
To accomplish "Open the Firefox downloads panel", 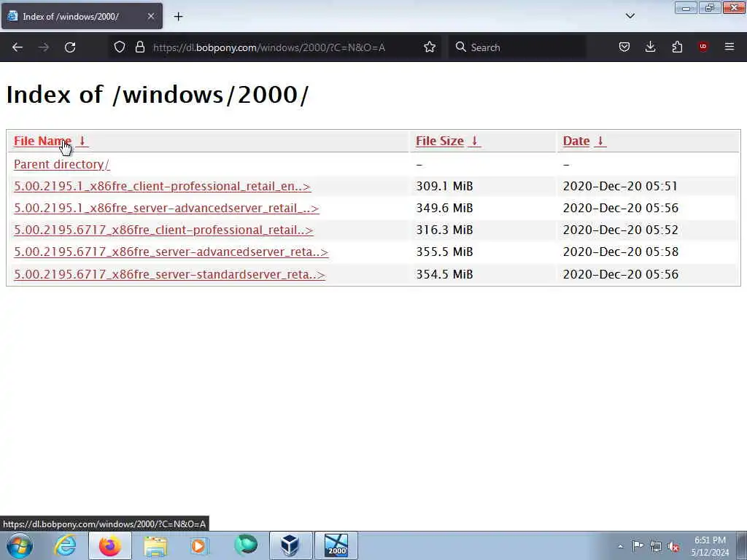I will 650,47.
